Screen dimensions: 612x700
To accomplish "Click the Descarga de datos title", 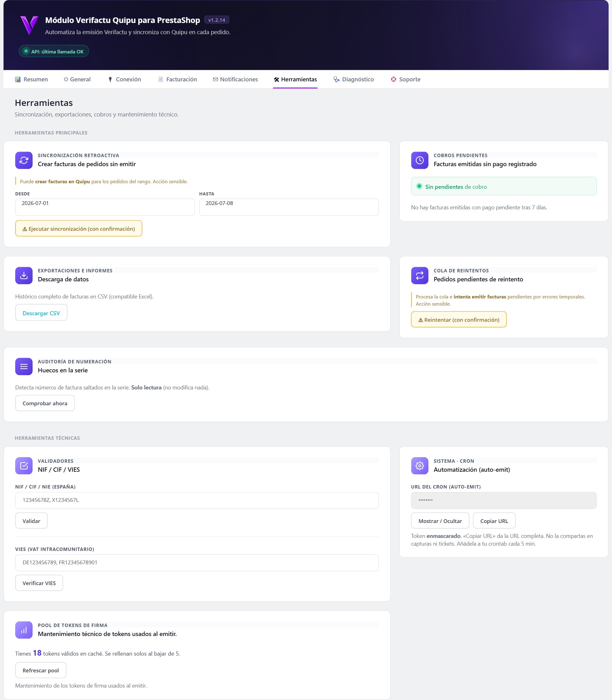I will coord(63,279).
